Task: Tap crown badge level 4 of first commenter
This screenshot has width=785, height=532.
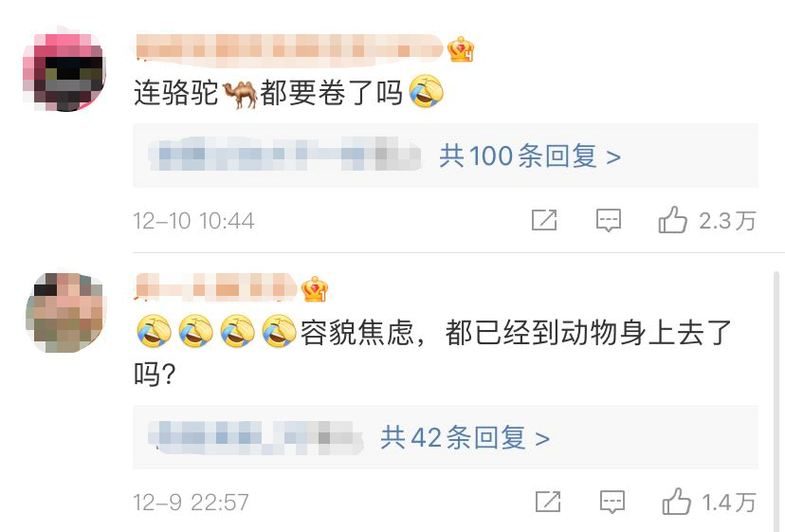Action: pos(461,49)
